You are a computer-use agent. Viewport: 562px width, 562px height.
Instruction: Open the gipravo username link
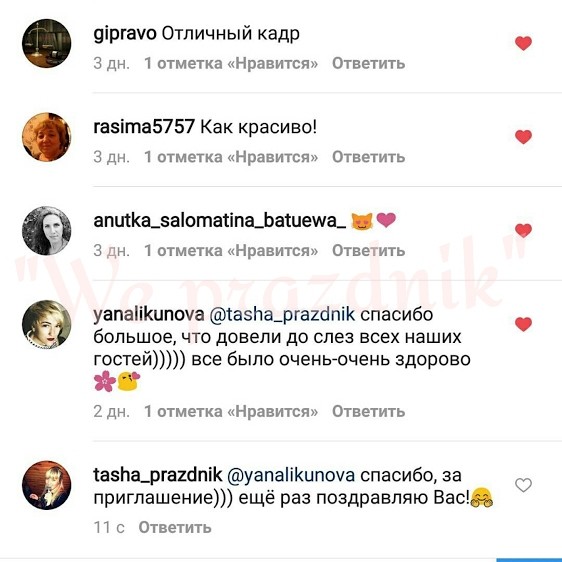[125, 34]
